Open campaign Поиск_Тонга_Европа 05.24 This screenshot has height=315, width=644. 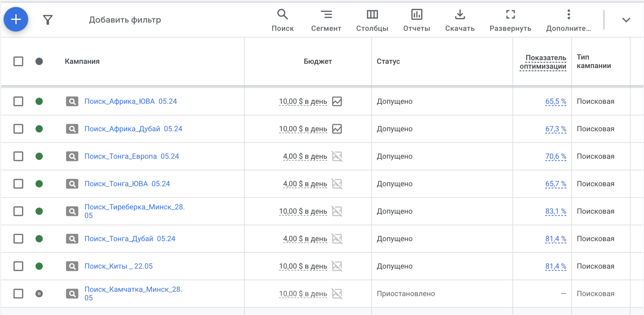131,156
